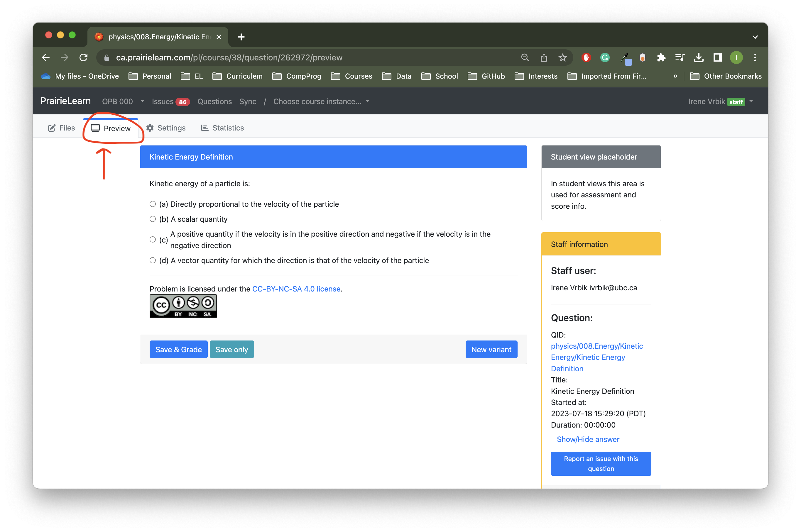The width and height of the screenshot is (801, 532).
Task: Reload the current page
Action: [x=83, y=57]
